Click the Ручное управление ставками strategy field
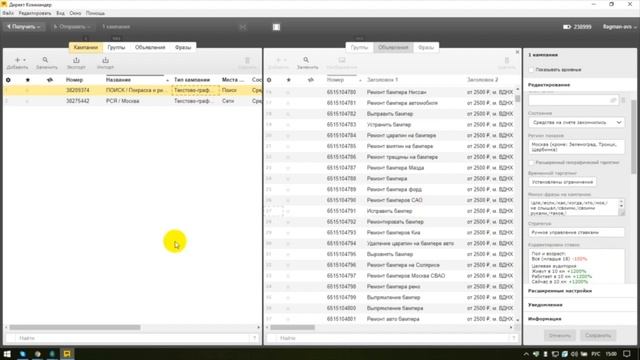This screenshot has width=640, height=360. [576, 232]
